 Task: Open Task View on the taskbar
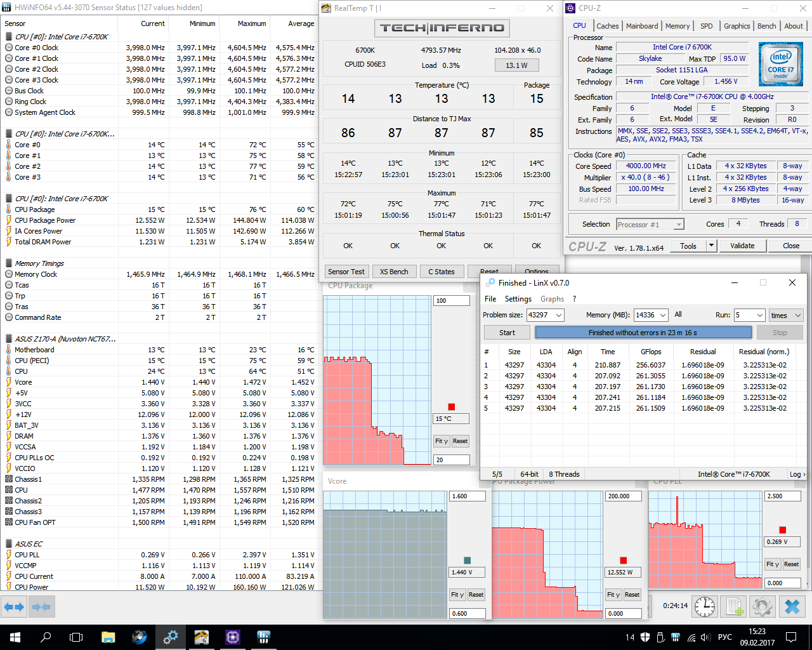76,637
